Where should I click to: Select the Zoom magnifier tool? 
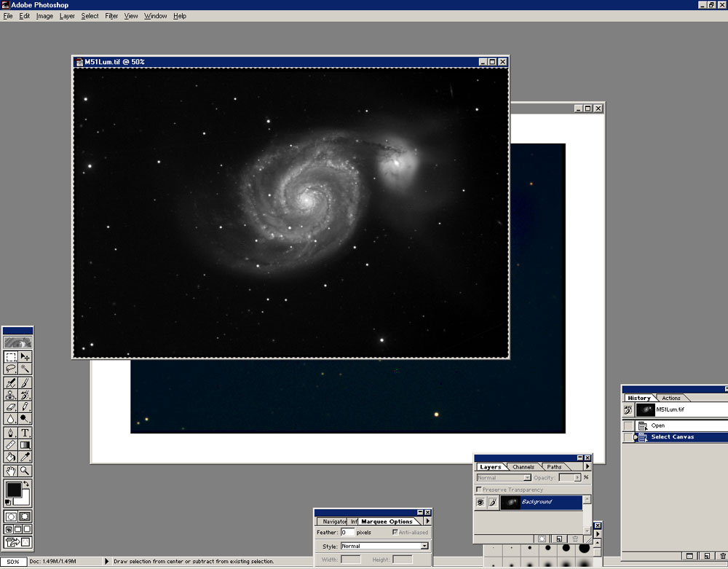pyautogui.click(x=25, y=471)
